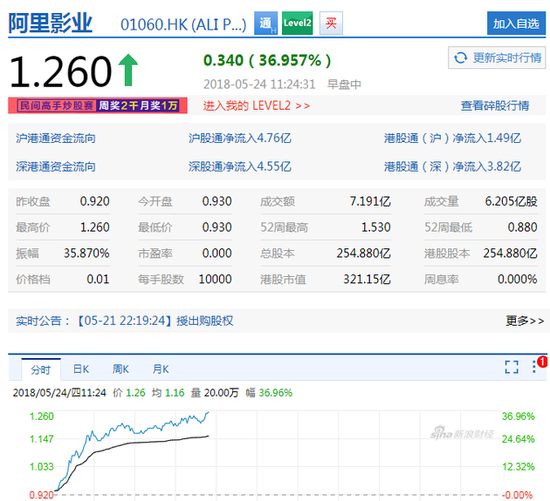Open the green Level2 badge
550x501 pixels.
(297, 23)
